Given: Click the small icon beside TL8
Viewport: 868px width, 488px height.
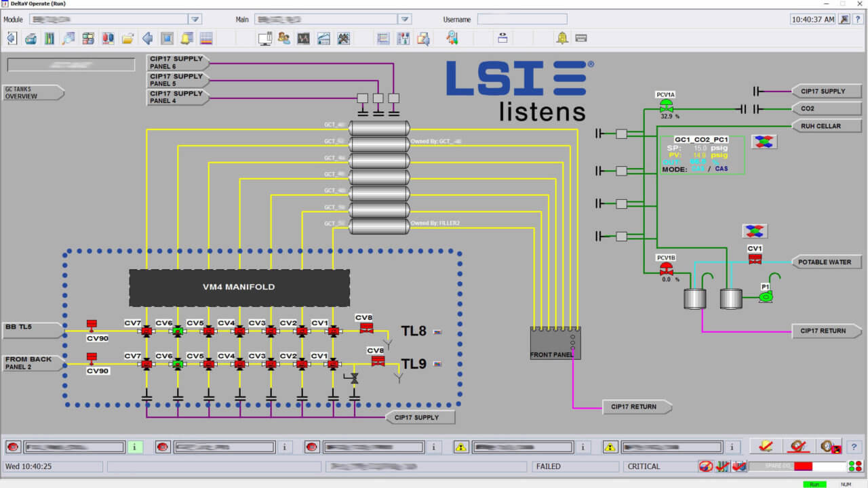Looking at the screenshot, I should 437,331.
